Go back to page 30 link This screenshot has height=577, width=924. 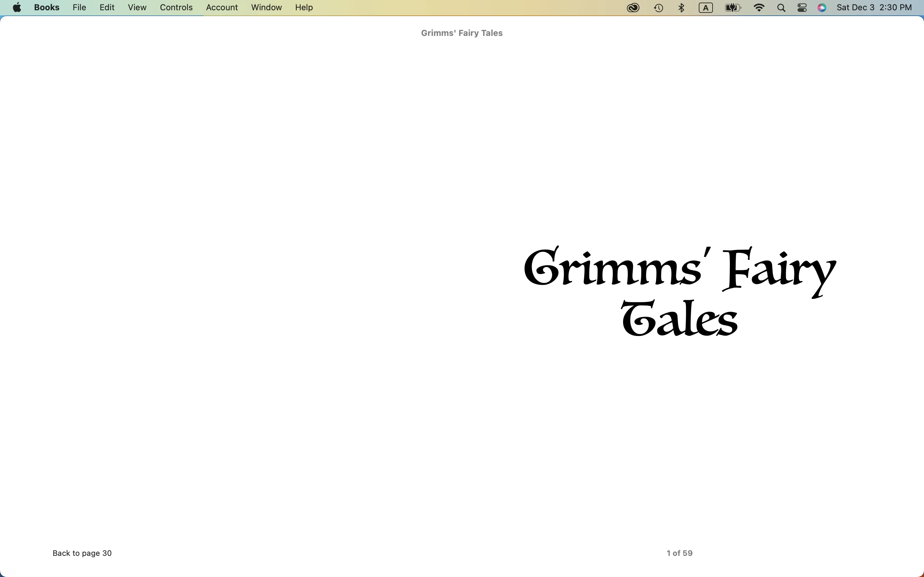(x=82, y=553)
